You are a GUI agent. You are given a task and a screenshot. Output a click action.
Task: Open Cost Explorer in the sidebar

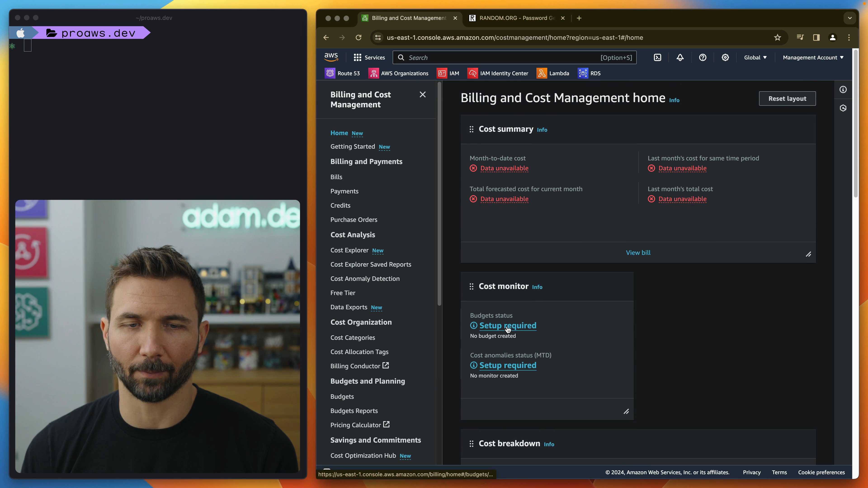349,250
